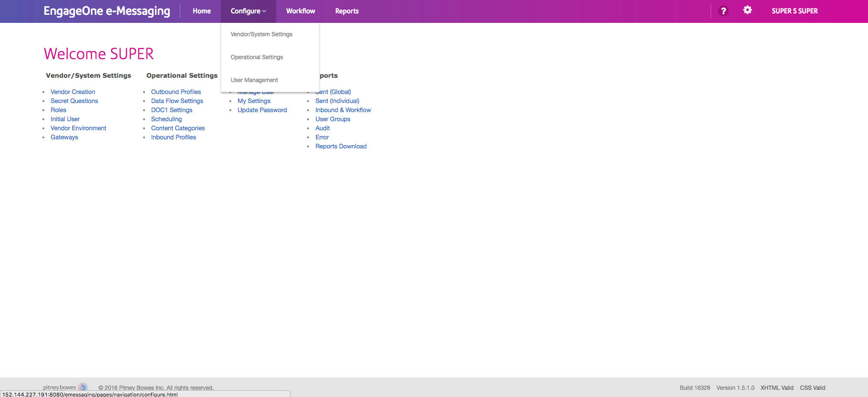Image resolution: width=868 pixels, height=397 pixels.
Task: Click the Secret Questions link
Action: click(x=74, y=101)
